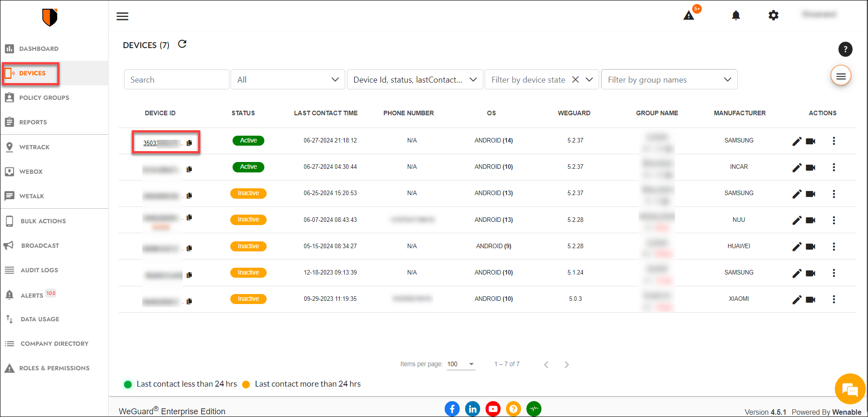Open Audit Logs in sidebar
This screenshot has width=868, height=417.
54,270
